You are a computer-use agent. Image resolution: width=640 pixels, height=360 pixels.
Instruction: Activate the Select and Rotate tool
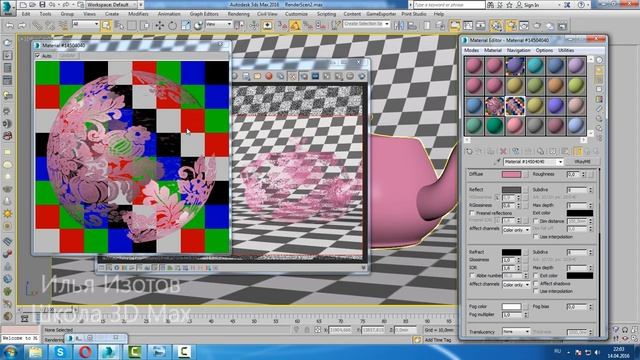tap(172, 25)
